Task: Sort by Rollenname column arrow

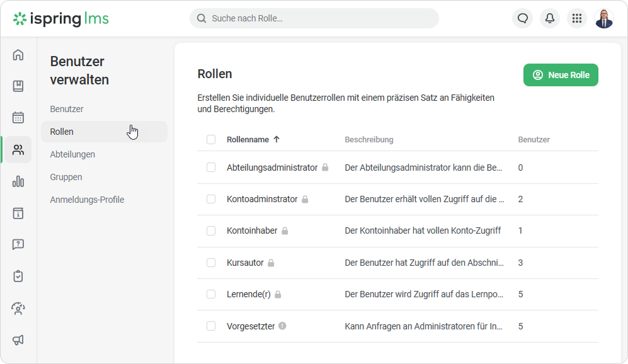Action: 277,140
